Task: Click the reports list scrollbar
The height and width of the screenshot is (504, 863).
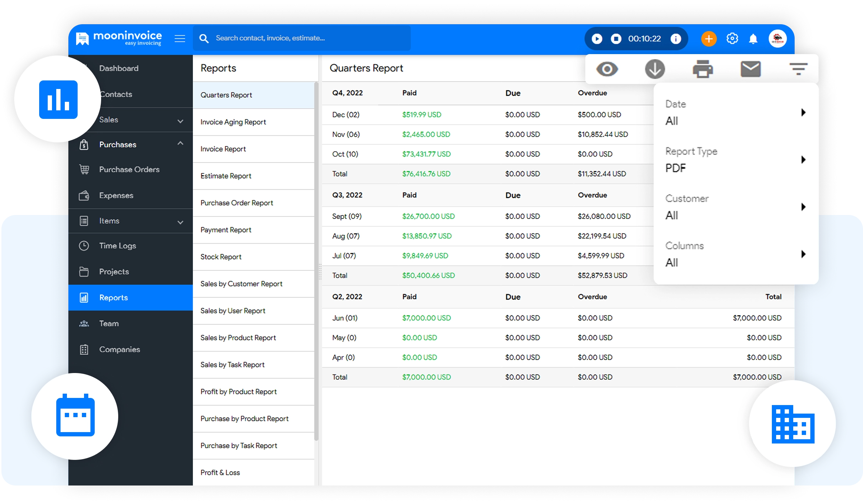Action: 316,262
